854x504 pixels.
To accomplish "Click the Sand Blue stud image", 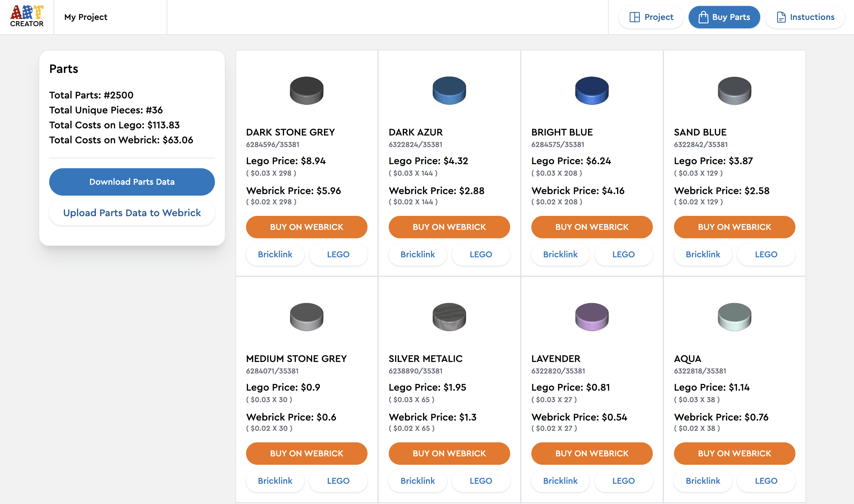I will click(734, 91).
